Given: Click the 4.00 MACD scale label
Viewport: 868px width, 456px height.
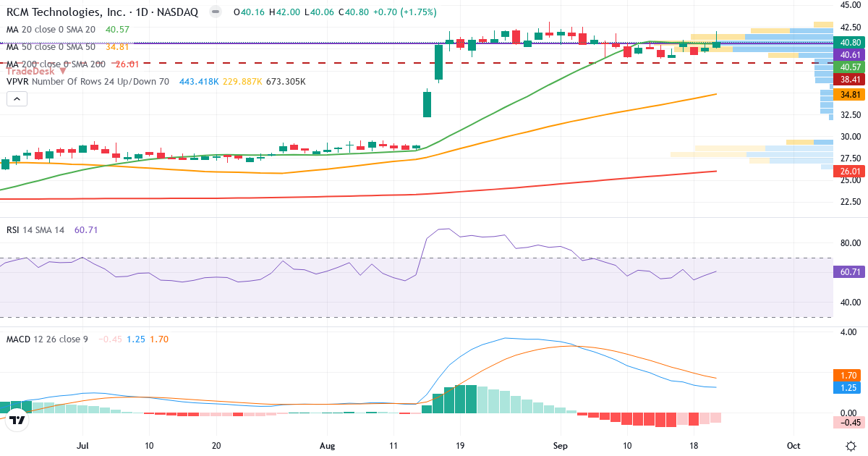Looking at the screenshot, I should [x=849, y=332].
